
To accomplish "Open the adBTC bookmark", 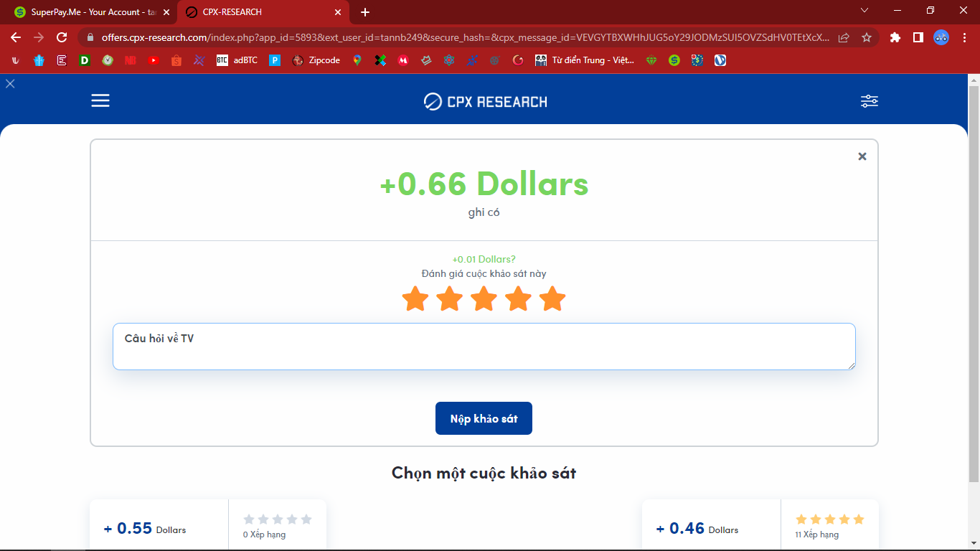I will click(237, 60).
